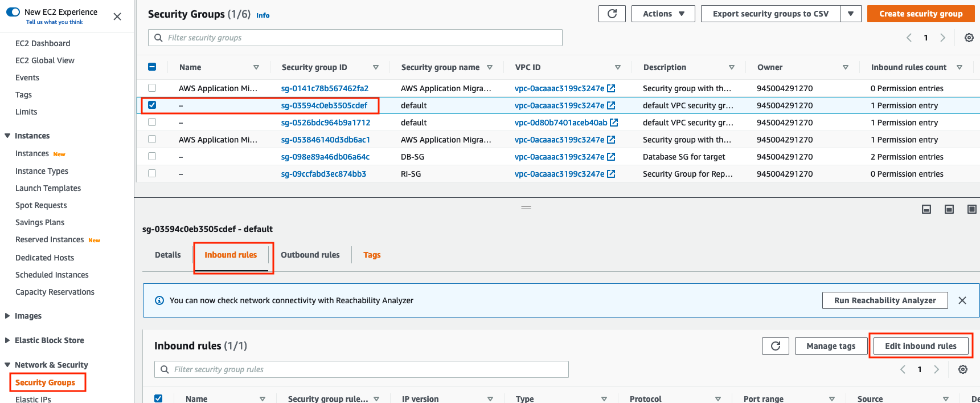The height and width of the screenshot is (403, 980).
Task: Open EC2 Dashboard in the sidebar
Action: tap(43, 43)
